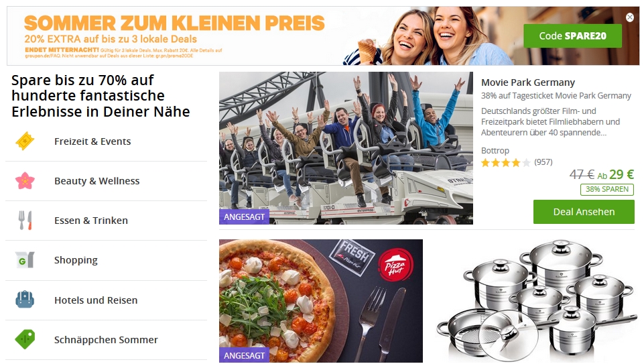Click the Groupon box Shopping icon
This screenshot has height=364, width=644.
tap(25, 259)
